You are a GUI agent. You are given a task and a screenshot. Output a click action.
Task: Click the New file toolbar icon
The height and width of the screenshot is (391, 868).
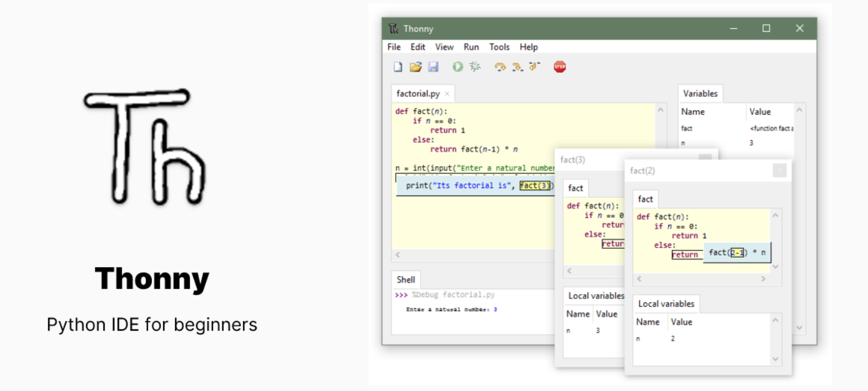point(398,67)
